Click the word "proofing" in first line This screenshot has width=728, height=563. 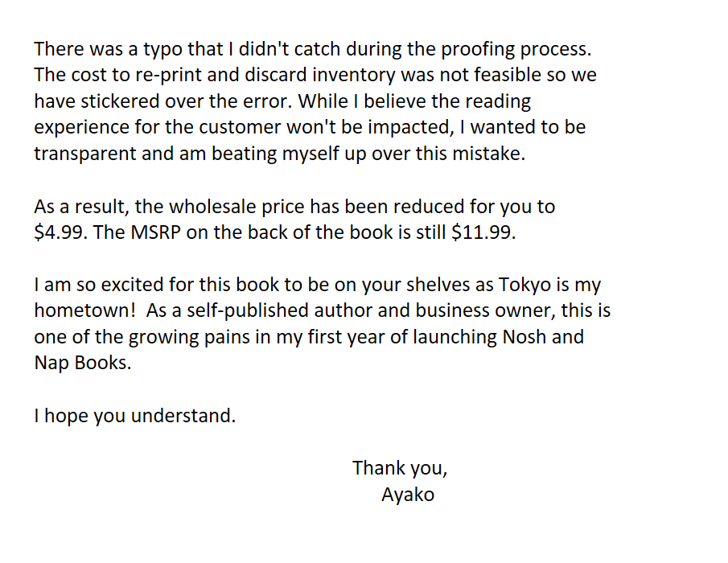pos(477,50)
